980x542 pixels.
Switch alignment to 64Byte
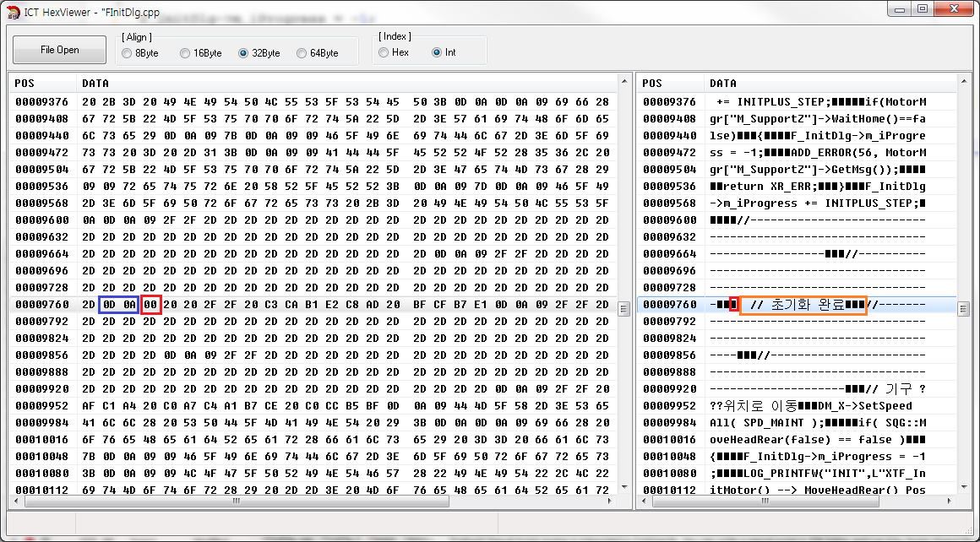click(302, 53)
